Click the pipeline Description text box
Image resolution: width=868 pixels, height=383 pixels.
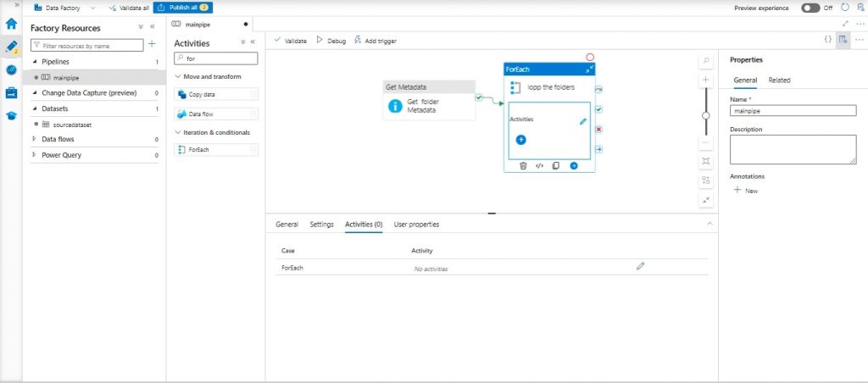pos(793,149)
